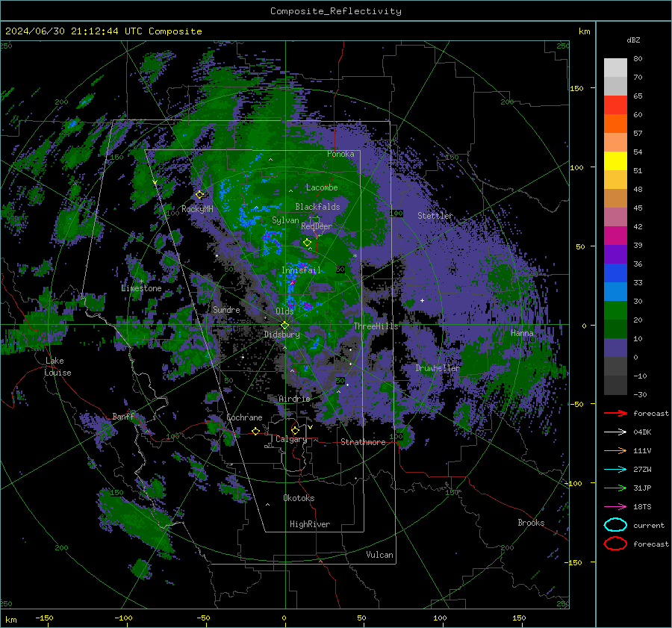Click white plus marker west of Hanna
This screenshot has height=628, width=672.
pos(422,300)
